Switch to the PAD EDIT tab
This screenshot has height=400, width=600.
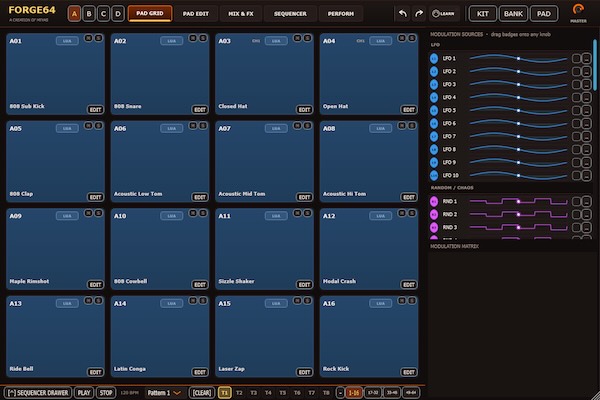pos(196,14)
